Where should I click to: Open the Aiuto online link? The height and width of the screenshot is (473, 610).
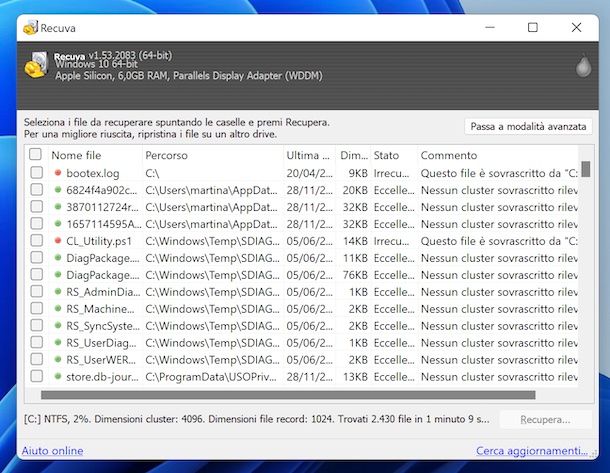pos(53,451)
